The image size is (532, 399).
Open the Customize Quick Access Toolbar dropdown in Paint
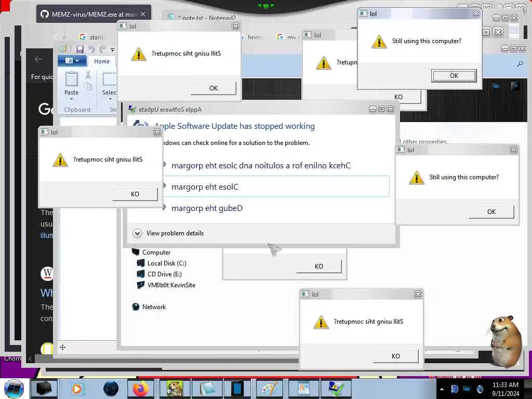point(112,50)
